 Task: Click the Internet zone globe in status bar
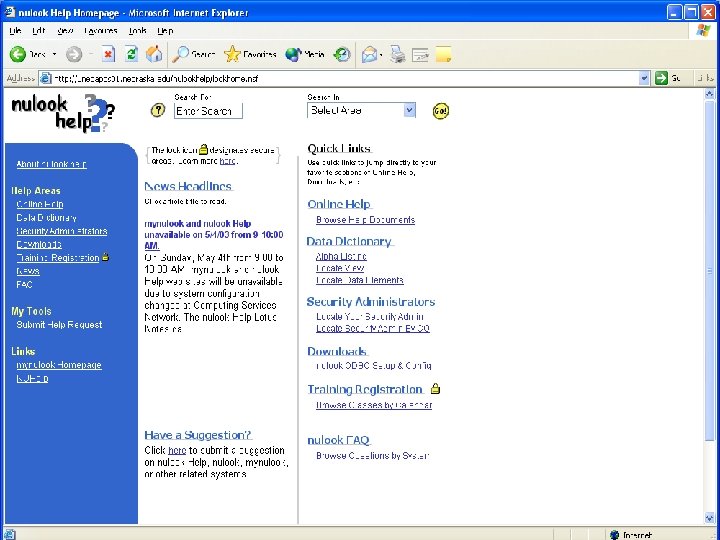[x=614, y=534]
